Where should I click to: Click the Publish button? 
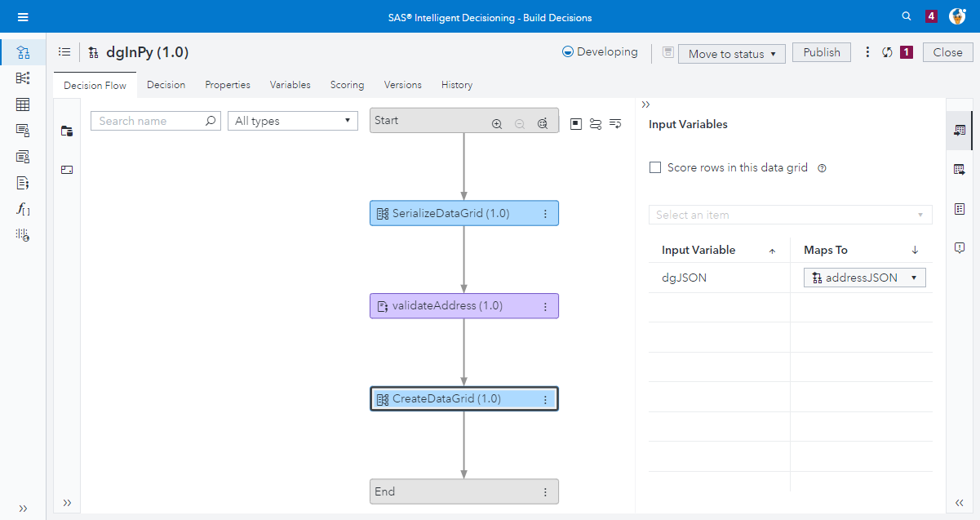point(821,51)
